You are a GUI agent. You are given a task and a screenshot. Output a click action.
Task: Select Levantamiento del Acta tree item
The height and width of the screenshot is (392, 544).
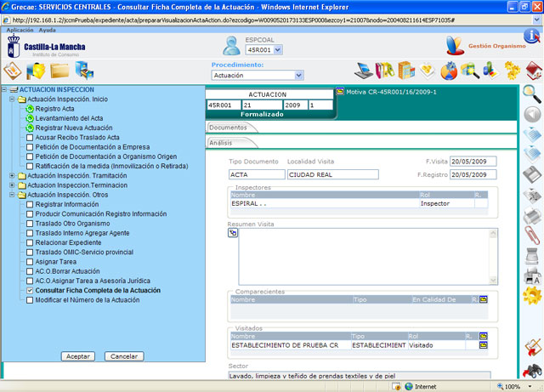point(69,118)
